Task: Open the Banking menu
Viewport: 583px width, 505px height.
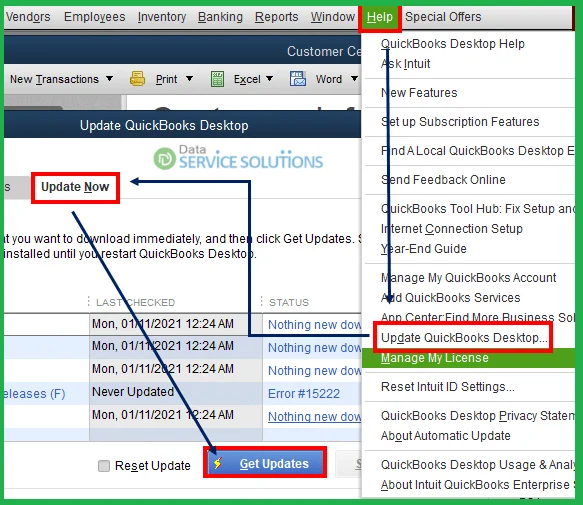Action: pos(220,17)
